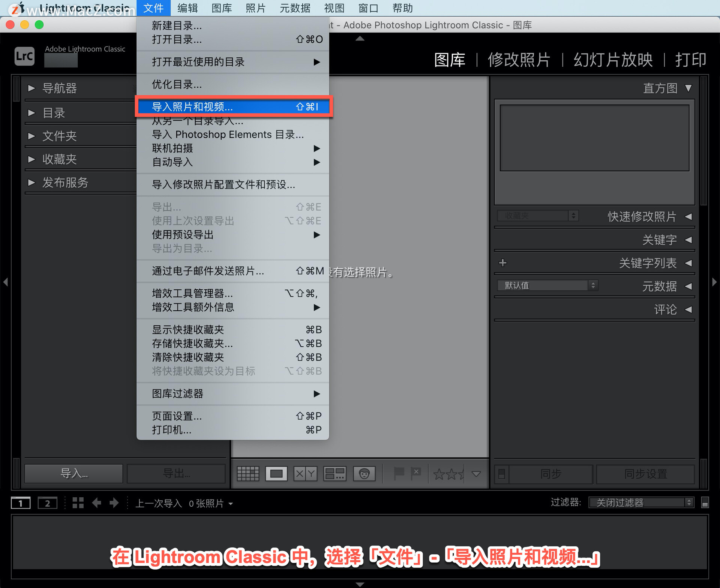Open 自动导入 submenu
Image resolution: width=720 pixels, height=588 pixels.
point(233,162)
